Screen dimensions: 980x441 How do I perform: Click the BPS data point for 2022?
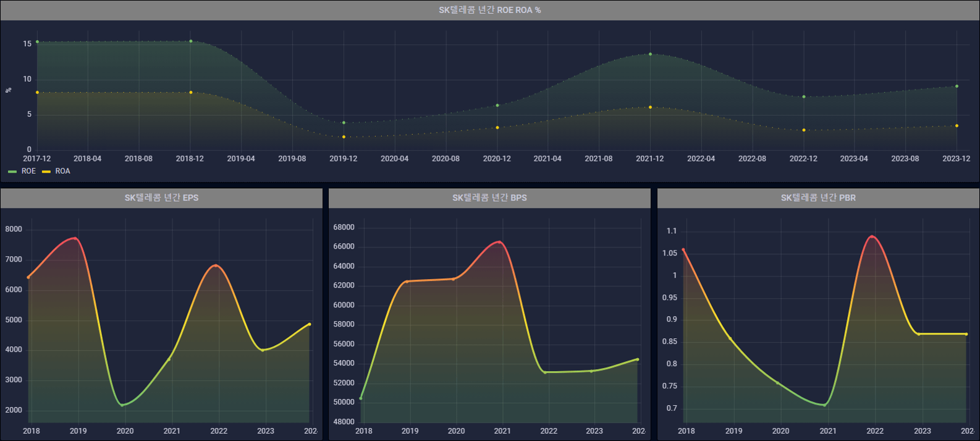point(545,372)
